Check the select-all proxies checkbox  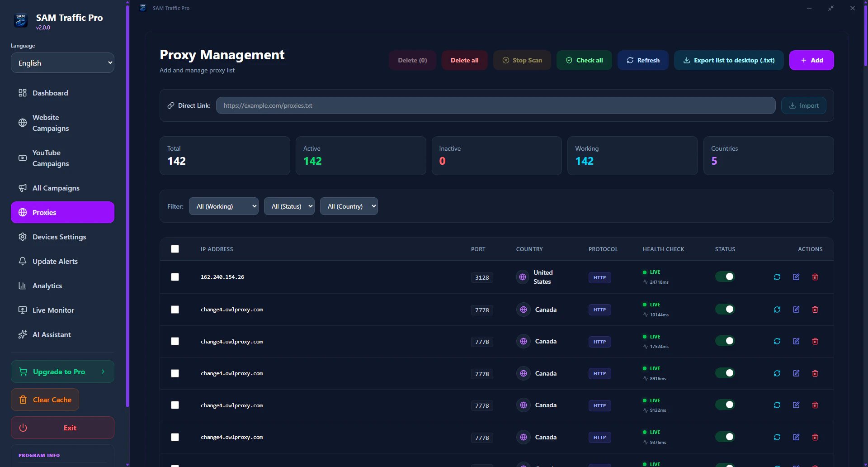coord(175,249)
